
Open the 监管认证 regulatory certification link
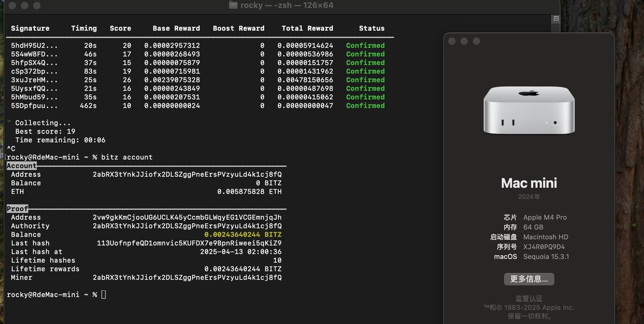[x=529, y=298]
